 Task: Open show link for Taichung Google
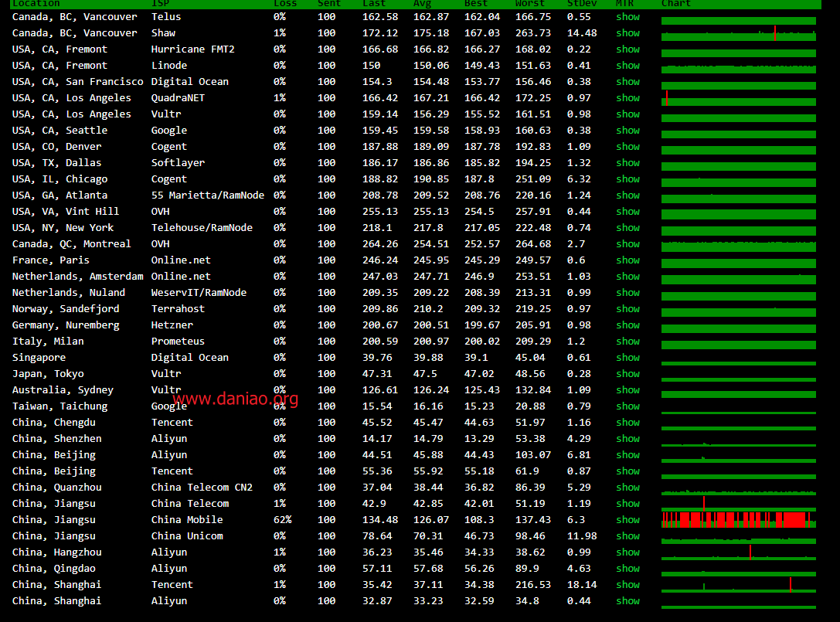pyautogui.click(x=627, y=406)
